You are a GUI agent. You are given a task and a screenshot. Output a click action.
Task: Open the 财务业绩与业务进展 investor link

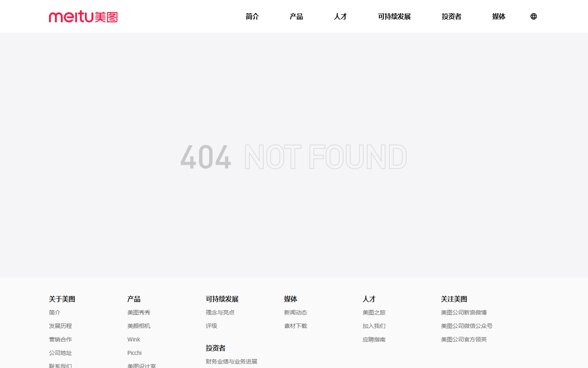pos(232,361)
